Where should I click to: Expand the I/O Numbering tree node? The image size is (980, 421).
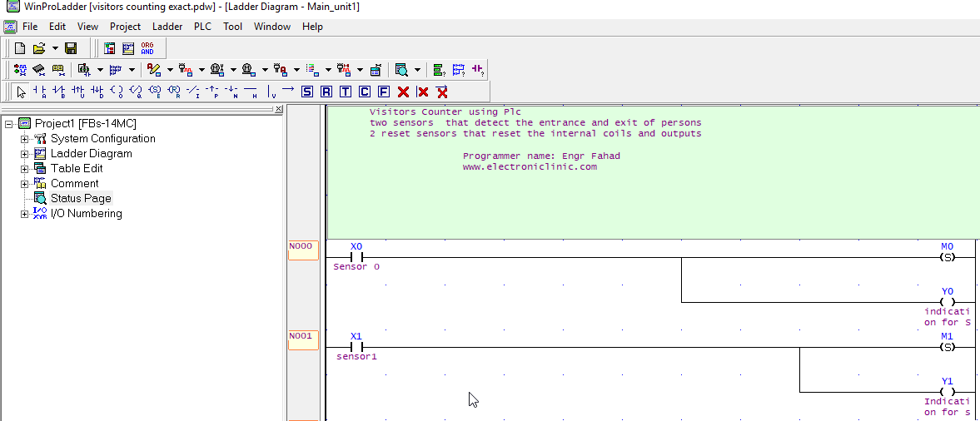tap(25, 214)
